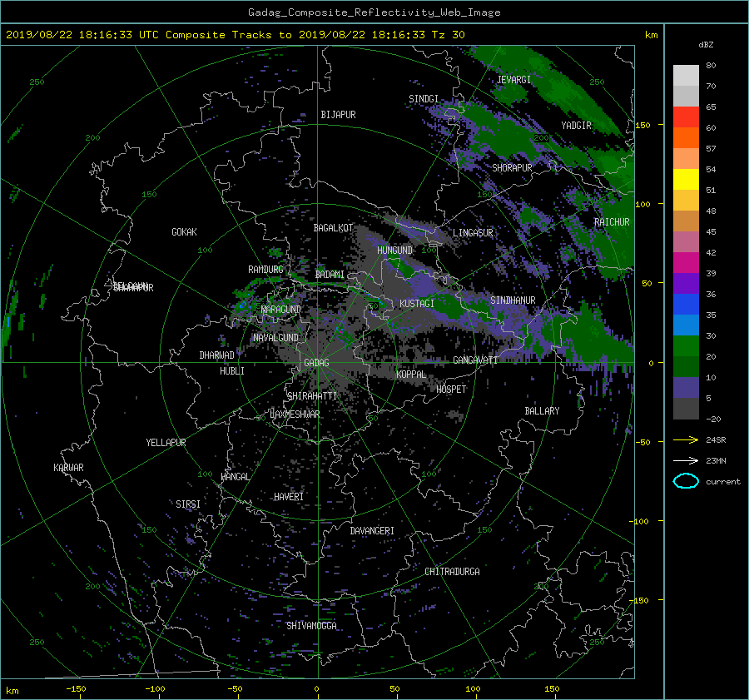The height and width of the screenshot is (700, 749).
Task: Pick the dark orange 57-60 dBZ legend swatch
Action: 686,137
